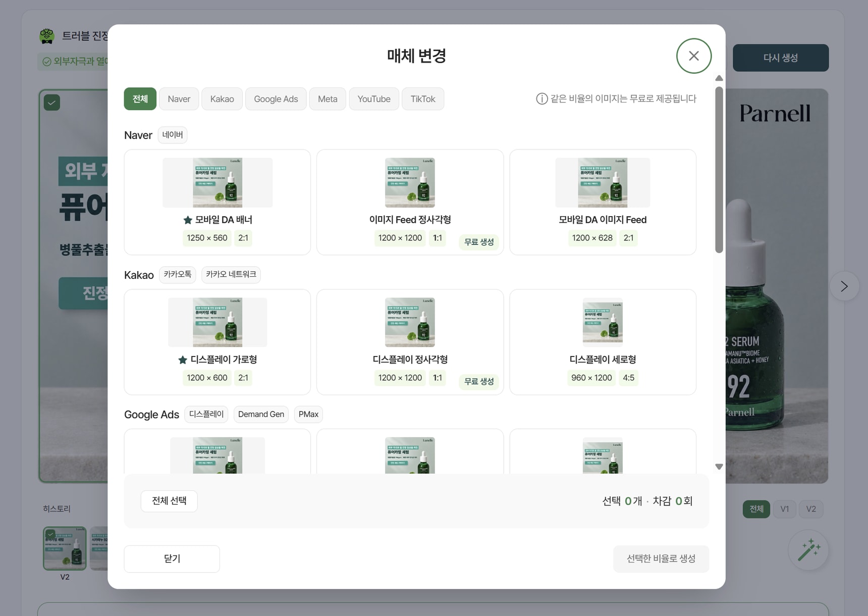Click the 디스플레이 tag under Google Ads

206,415
